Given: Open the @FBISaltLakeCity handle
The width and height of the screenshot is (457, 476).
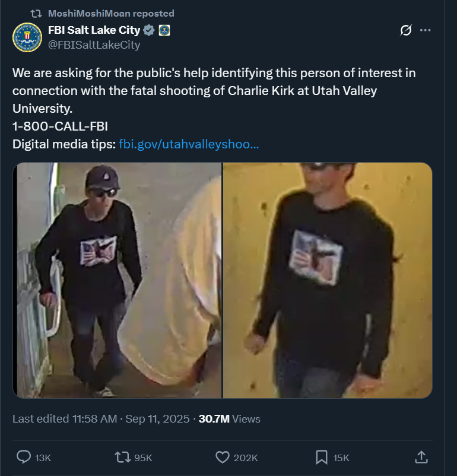Looking at the screenshot, I should point(94,45).
